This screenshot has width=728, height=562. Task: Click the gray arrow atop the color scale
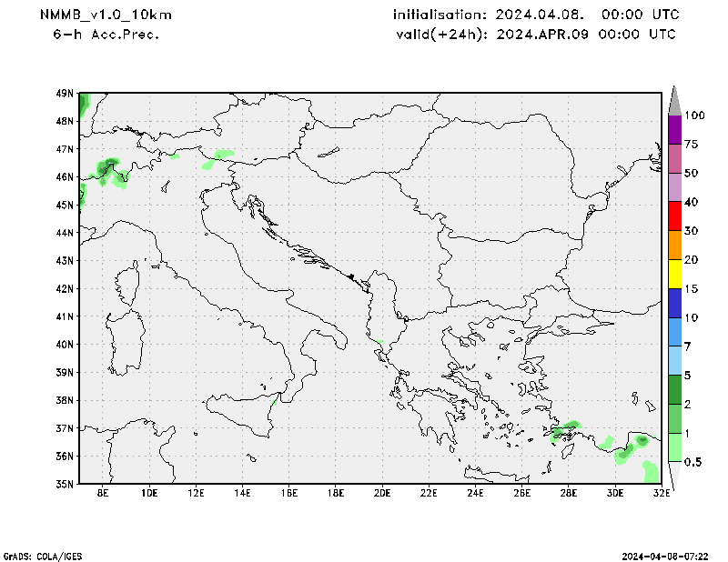coord(674,98)
